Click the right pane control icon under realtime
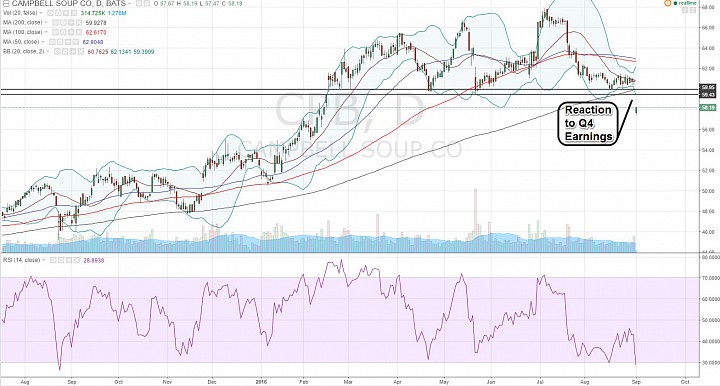 [692, 10]
